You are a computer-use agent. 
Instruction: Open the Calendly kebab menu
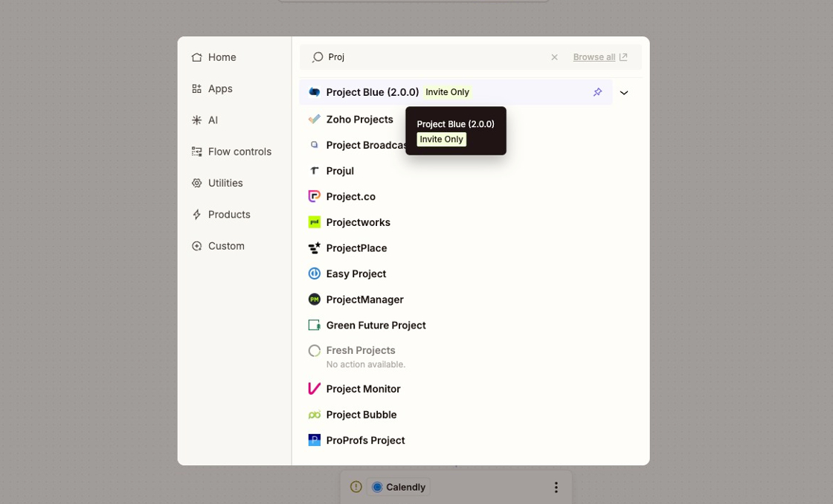coord(556,487)
